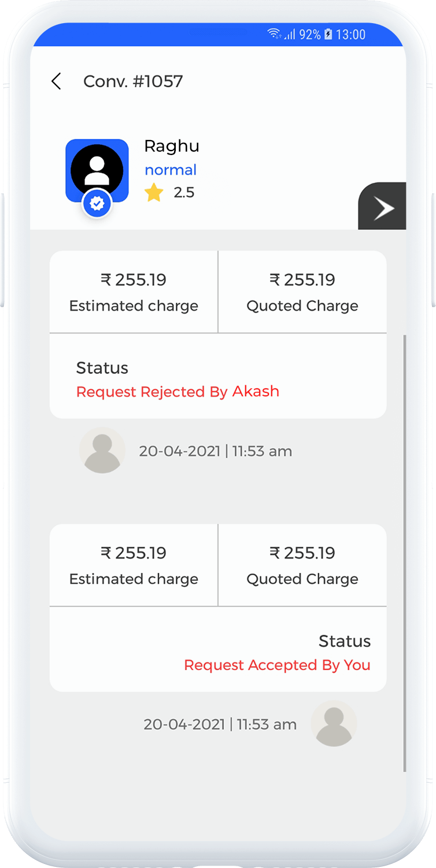Screen dimensions: 436x868
Task: Tap sender avatar beside first timestamp
Action: click(x=102, y=451)
